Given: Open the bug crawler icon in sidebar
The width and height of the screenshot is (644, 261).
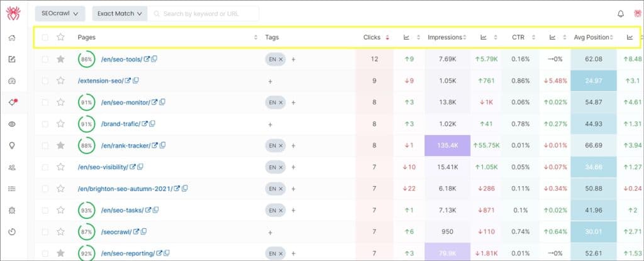Looking at the screenshot, I should coord(12,210).
